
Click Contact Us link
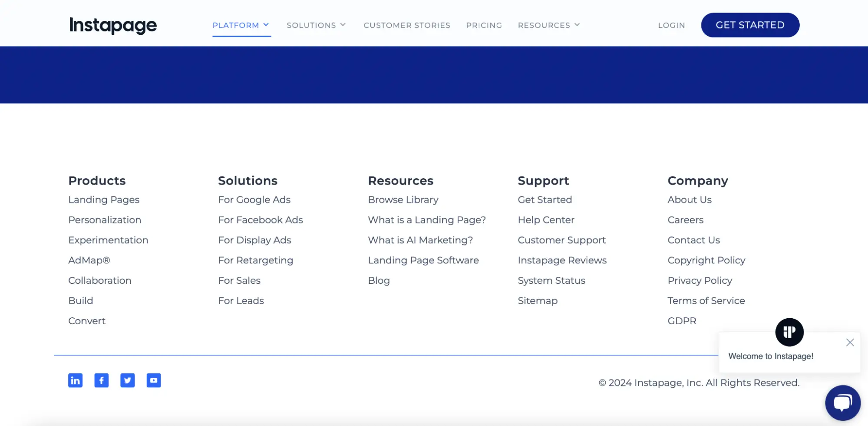point(693,240)
